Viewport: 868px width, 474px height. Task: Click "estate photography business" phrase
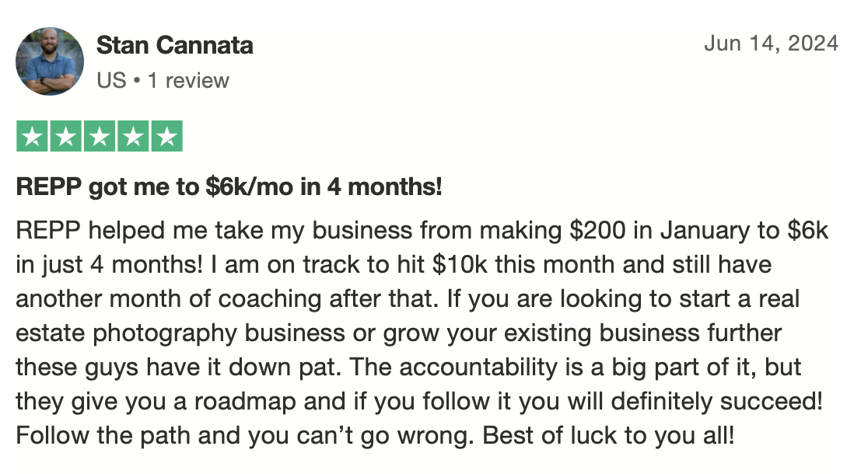tap(180, 333)
